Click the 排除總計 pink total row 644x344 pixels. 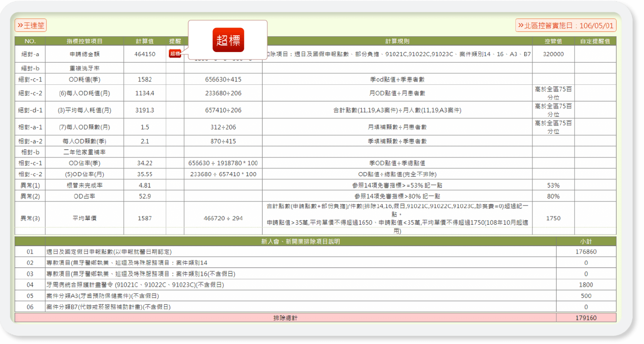pyautogui.click(x=285, y=318)
